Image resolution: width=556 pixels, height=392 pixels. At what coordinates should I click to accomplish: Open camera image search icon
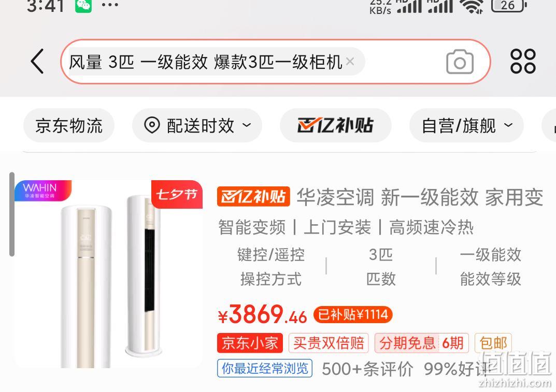(460, 62)
